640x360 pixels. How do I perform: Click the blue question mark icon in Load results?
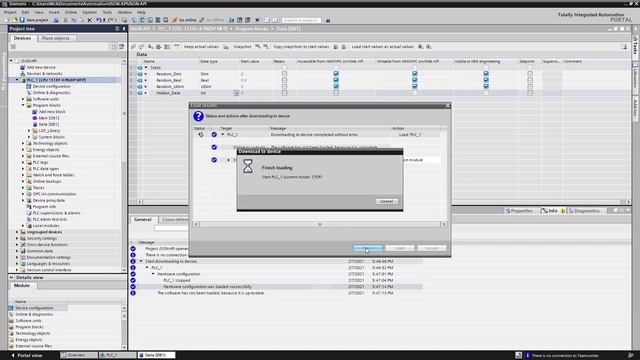[198, 116]
